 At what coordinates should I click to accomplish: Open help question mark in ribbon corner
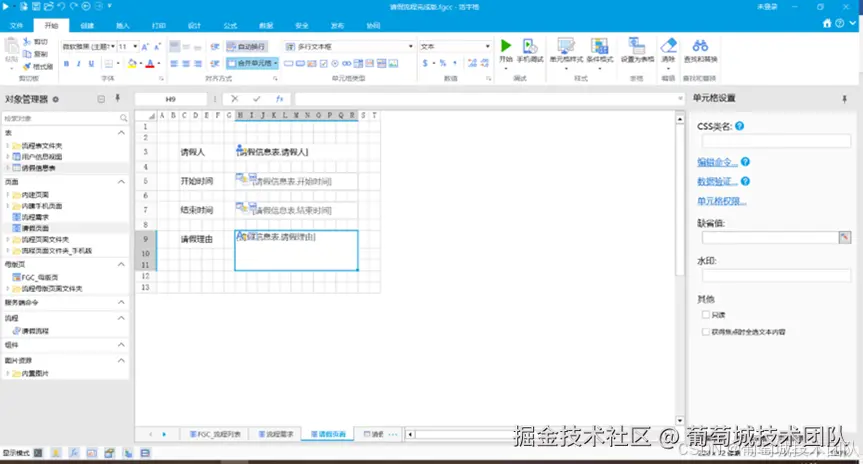839,24
